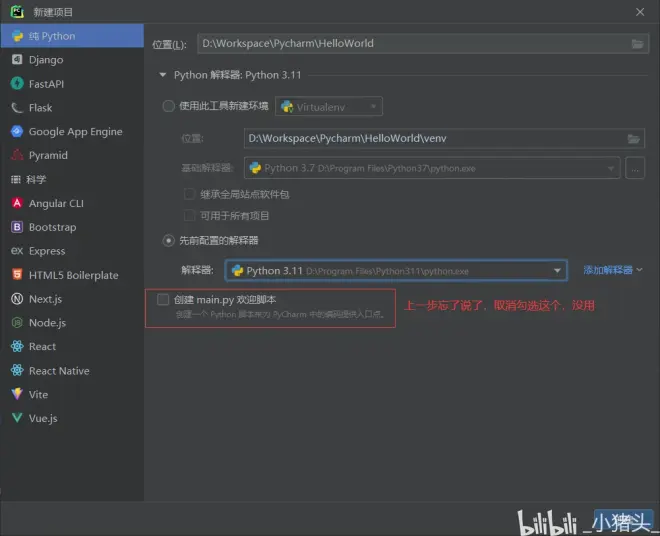Viewport: 660px width, 536px height.
Task: Pick the React project icon
Action: pyautogui.click(x=17, y=347)
